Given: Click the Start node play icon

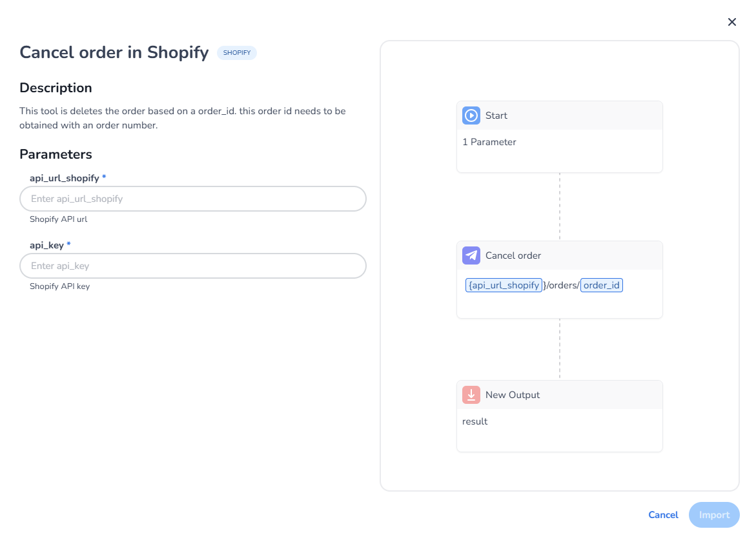Looking at the screenshot, I should (x=471, y=115).
